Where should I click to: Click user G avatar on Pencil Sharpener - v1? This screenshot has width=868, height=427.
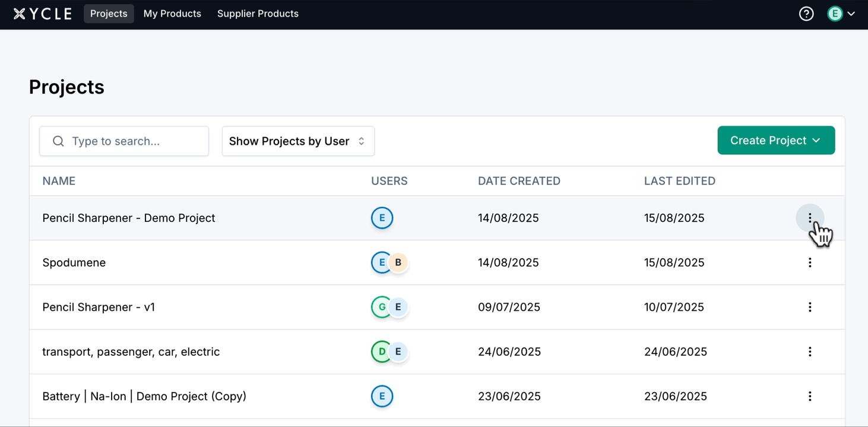[381, 307]
